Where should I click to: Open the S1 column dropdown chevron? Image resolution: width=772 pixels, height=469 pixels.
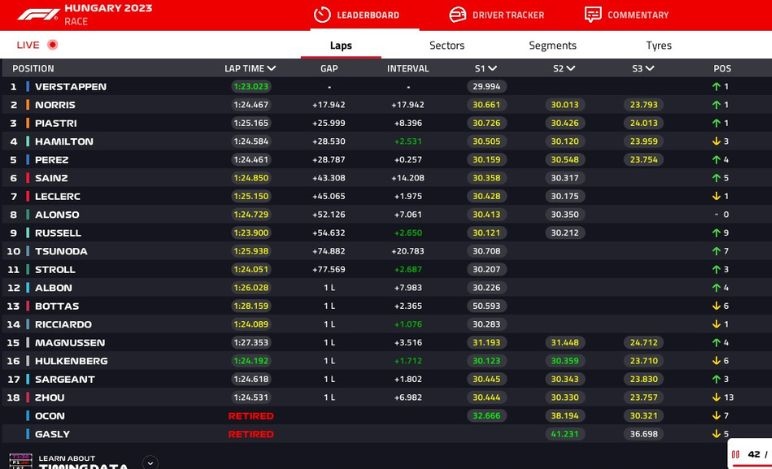pos(493,69)
